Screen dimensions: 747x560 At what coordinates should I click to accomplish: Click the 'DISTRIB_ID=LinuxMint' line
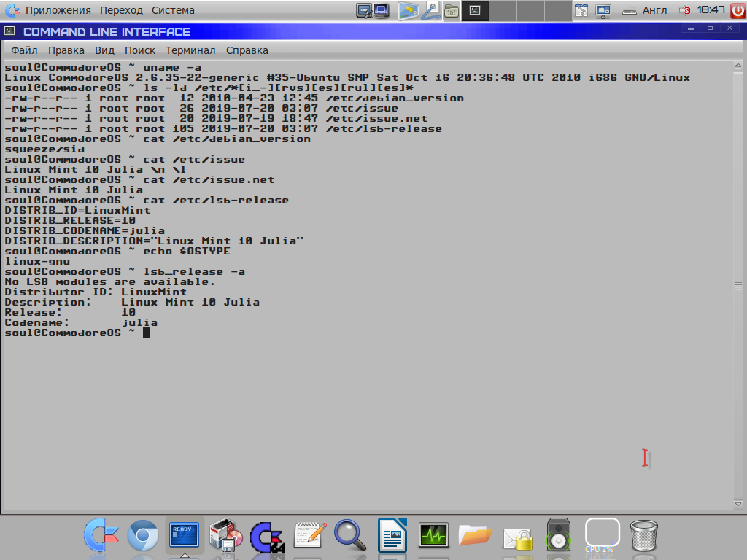77,210
